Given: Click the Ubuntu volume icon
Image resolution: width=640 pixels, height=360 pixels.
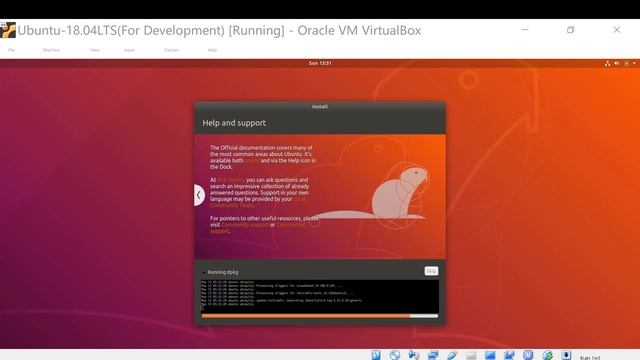Looking at the screenshot, I should pyautogui.click(x=617, y=63).
